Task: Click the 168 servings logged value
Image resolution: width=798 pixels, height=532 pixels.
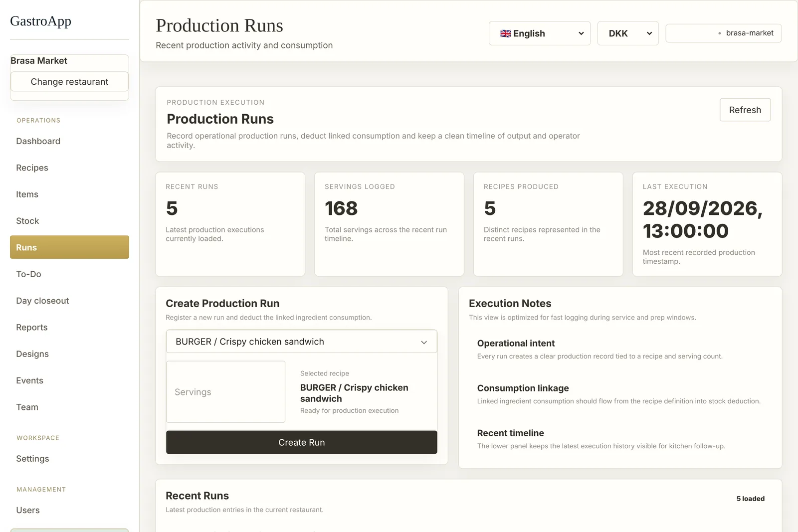Action: pos(341,208)
